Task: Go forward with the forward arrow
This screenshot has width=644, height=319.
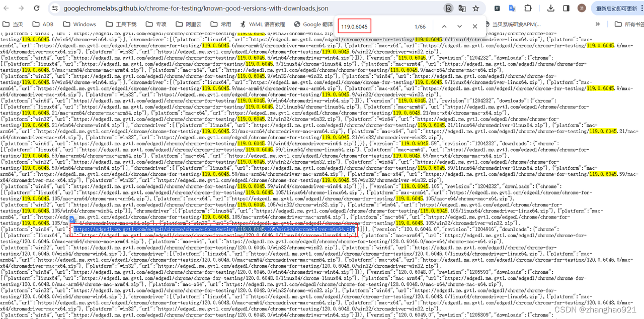Action: 21,9
